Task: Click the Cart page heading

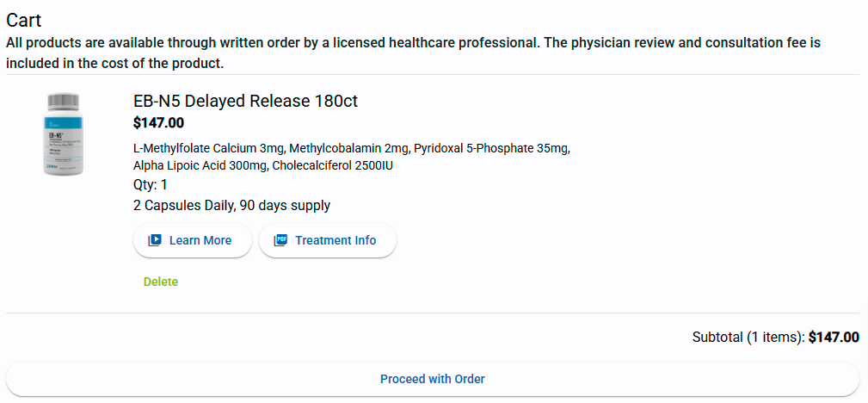Action: (24, 20)
